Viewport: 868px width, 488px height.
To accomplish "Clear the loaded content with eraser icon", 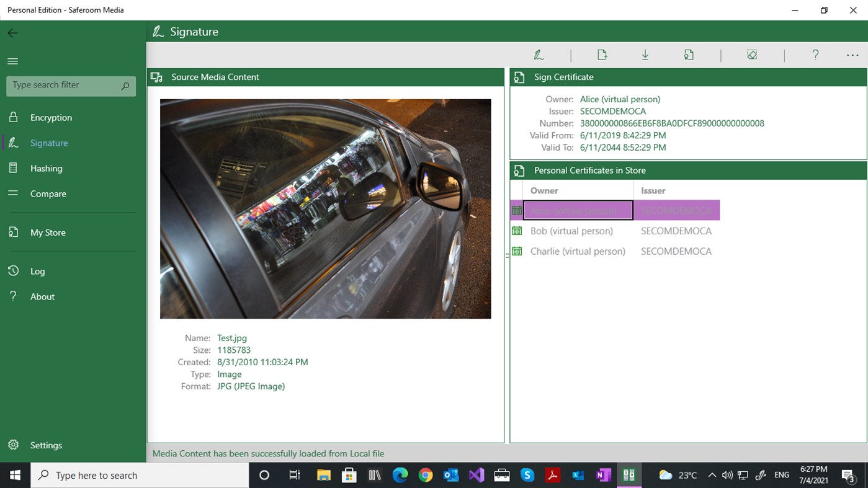I will click(x=752, y=55).
